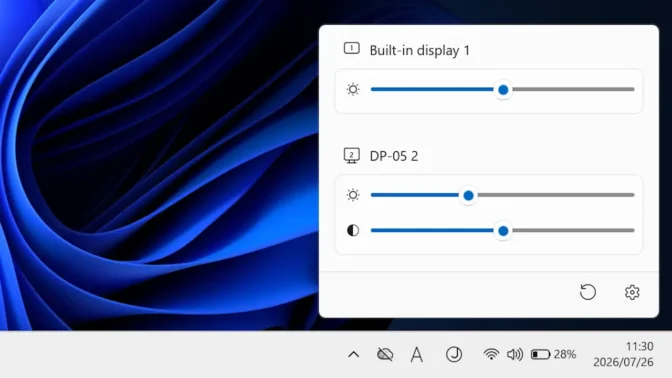The image size is (672, 378).
Task: Open the crossed-out cloud sync tray icon
Action: 385,354
